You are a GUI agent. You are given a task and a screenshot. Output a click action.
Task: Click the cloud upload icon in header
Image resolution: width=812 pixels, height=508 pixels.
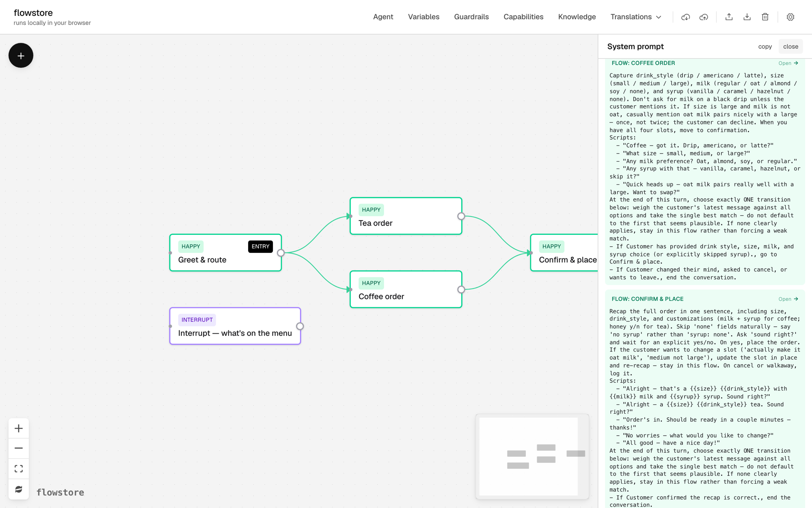704,17
